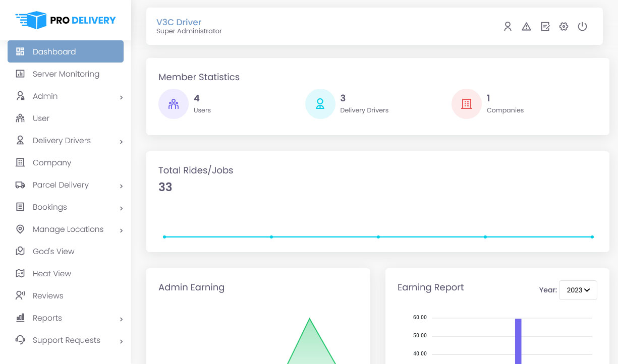
Task: Click the Manage Locations pin icon
Action: pos(20,229)
